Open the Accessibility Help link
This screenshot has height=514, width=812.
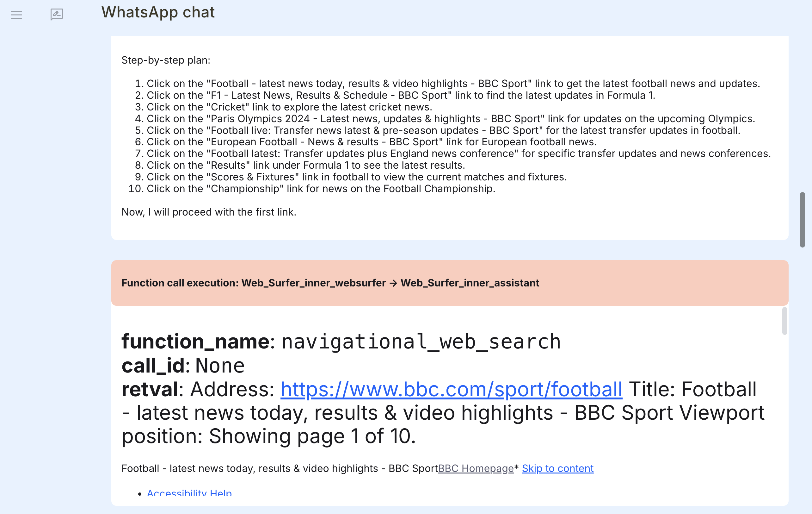(189, 493)
